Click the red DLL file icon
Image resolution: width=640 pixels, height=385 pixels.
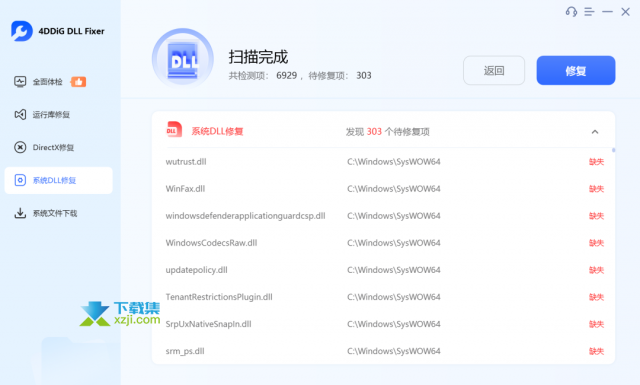174,130
